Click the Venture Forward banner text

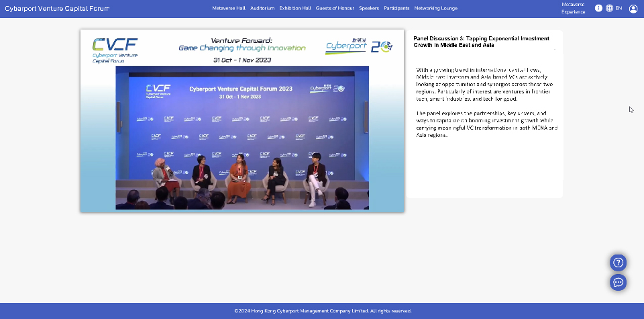(242, 44)
